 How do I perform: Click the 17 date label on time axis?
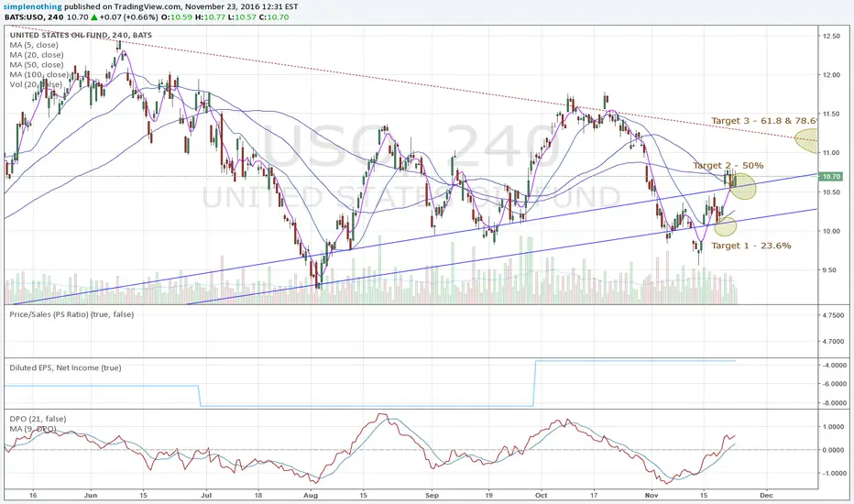pyautogui.click(x=594, y=495)
